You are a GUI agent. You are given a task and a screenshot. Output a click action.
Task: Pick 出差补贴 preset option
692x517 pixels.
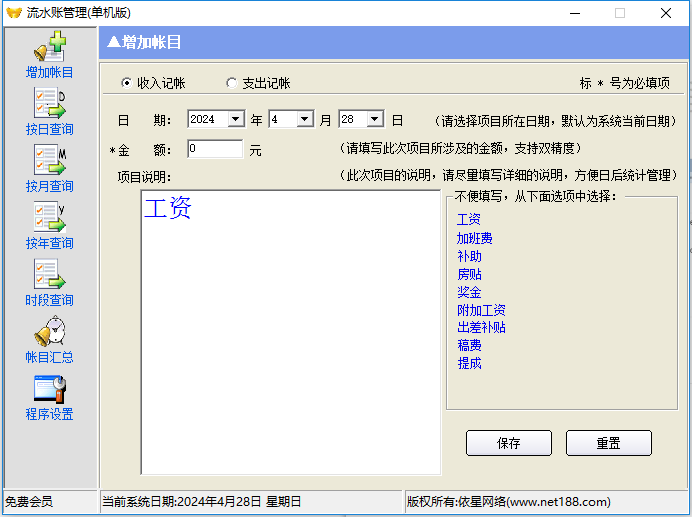point(481,327)
